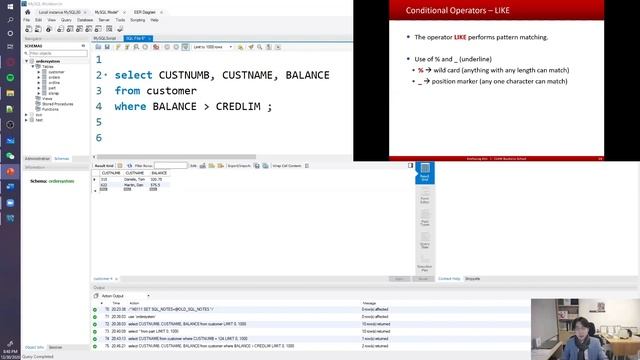Click the create new table icon
The image size is (640, 360).
pos(70,29)
